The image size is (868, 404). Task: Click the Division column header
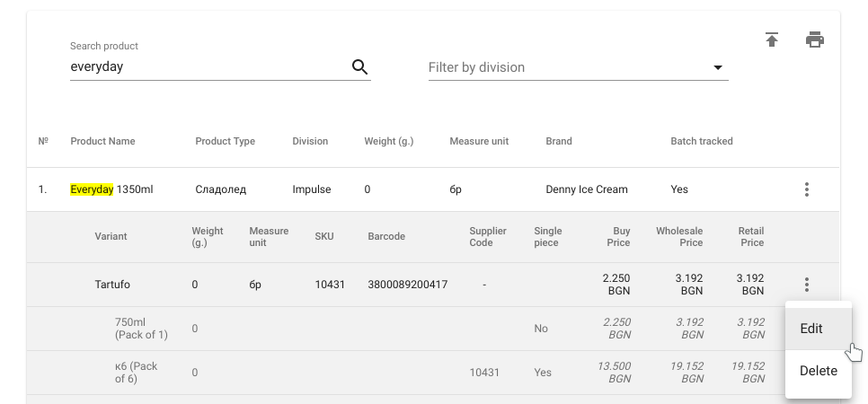pos(310,141)
